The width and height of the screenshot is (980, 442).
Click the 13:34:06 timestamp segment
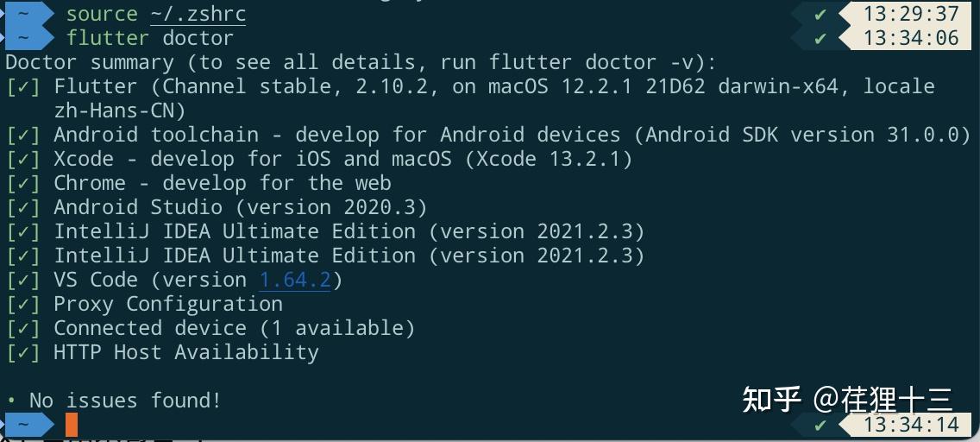908,38
